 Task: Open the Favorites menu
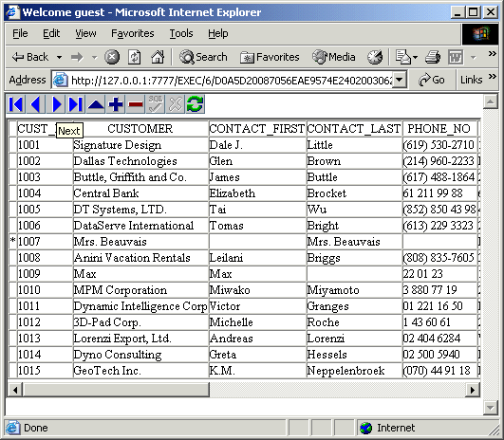coord(133,33)
